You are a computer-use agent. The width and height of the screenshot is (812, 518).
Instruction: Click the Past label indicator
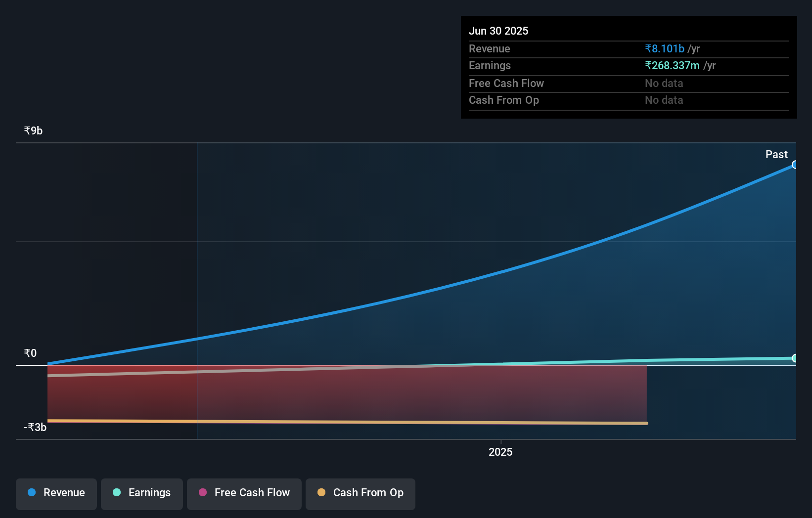coord(776,154)
